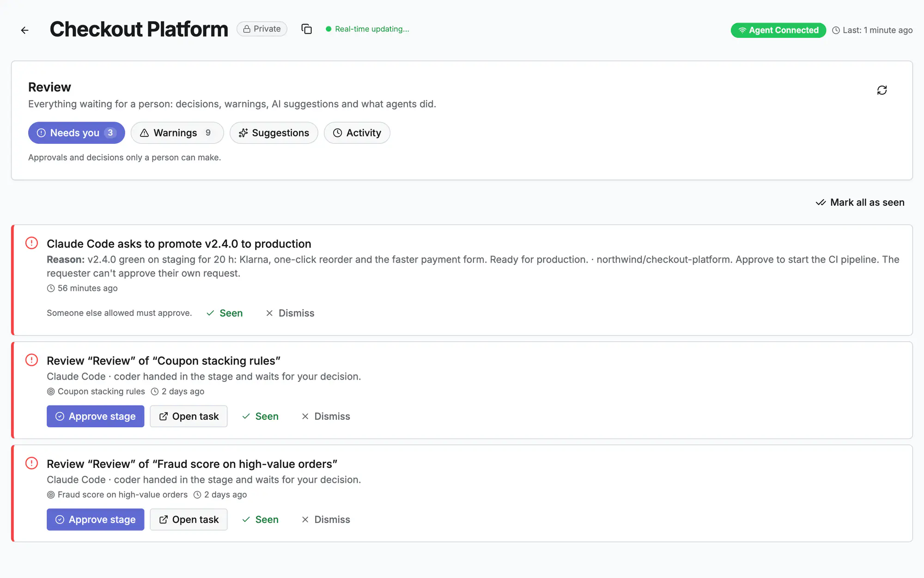This screenshot has height=578, width=924.
Task: Approve stage for Coupon stacking rules
Action: pyautogui.click(x=95, y=416)
